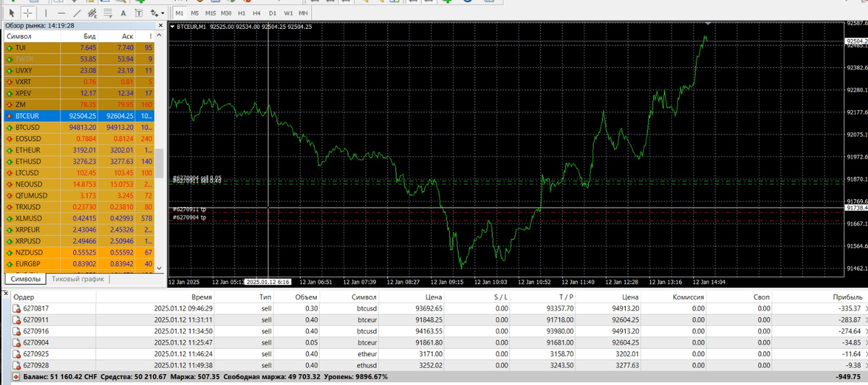
Task: Sort Market Watch by Аск column
Action: point(117,35)
